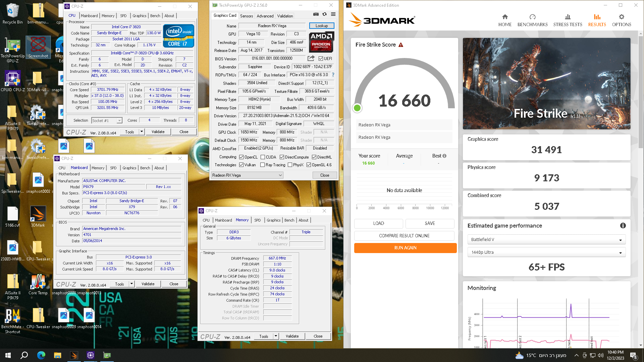644x362 pixels.
Task: Toggle CUDA checkbox in GPU-Z
Action: tap(263, 157)
